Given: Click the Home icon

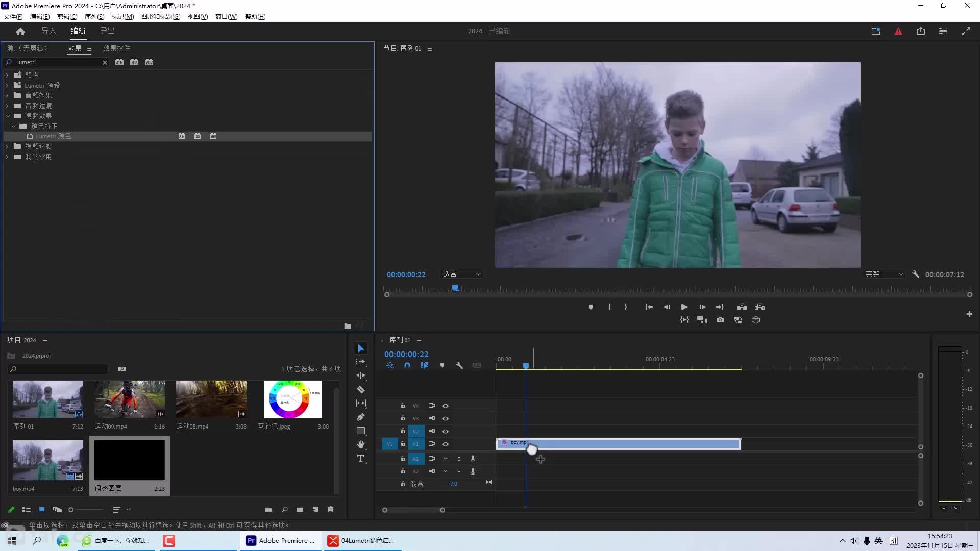Looking at the screenshot, I should click(20, 31).
